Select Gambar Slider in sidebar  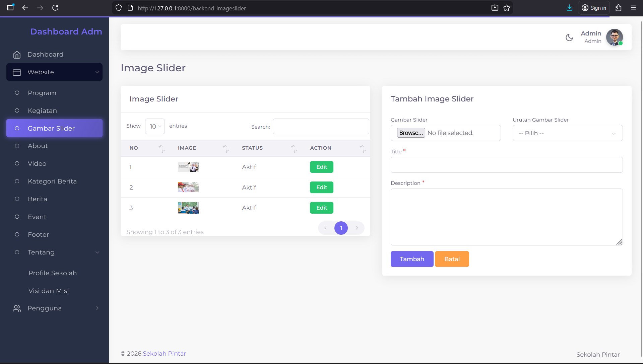coord(54,128)
